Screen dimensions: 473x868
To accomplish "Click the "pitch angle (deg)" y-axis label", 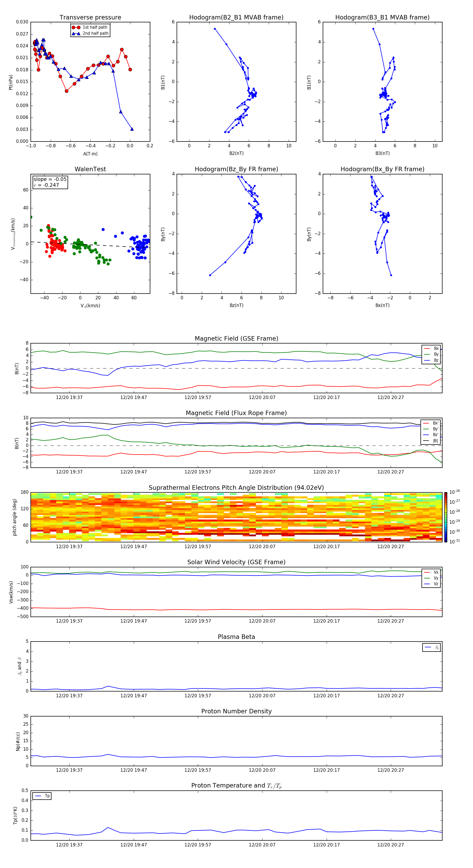I will click(14, 517).
